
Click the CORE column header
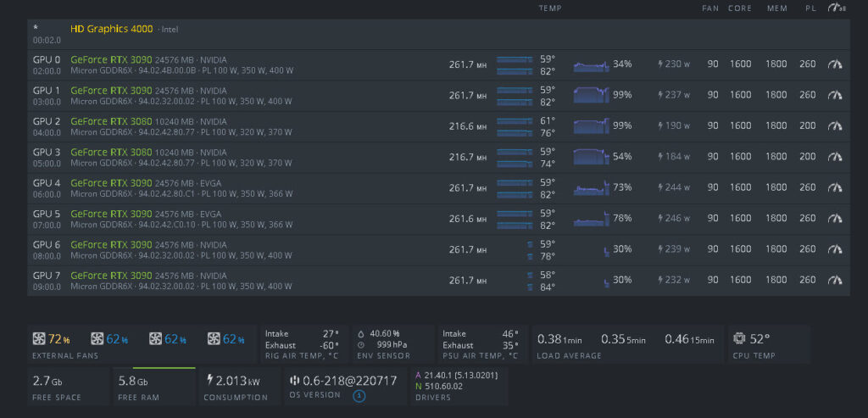(740, 8)
